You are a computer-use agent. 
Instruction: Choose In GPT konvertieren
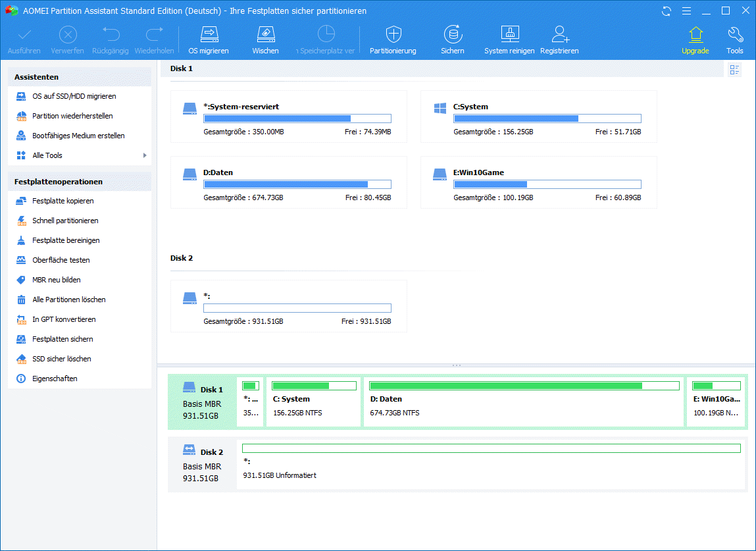(64, 319)
